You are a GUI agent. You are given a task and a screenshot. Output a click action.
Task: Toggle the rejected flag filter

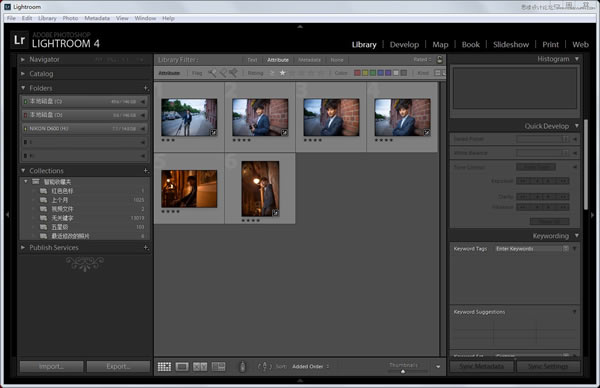click(233, 73)
